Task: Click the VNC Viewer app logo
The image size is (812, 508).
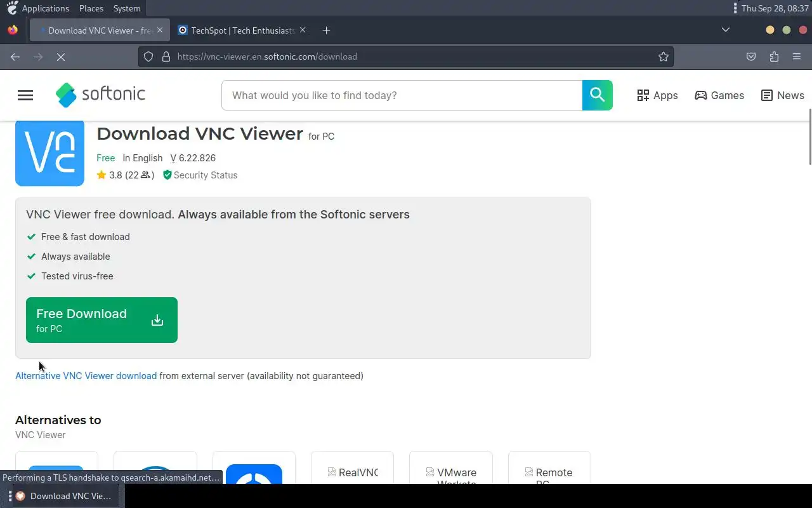Action: (x=49, y=152)
